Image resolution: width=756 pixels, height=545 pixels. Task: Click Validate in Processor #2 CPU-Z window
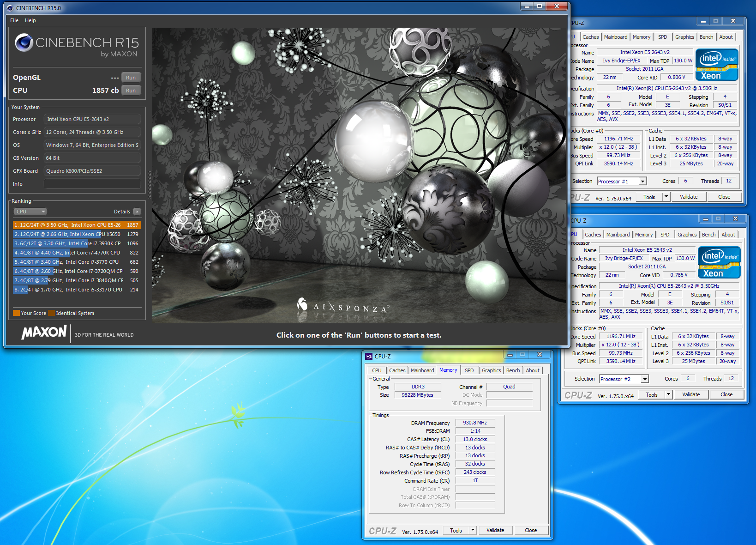(691, 394)
